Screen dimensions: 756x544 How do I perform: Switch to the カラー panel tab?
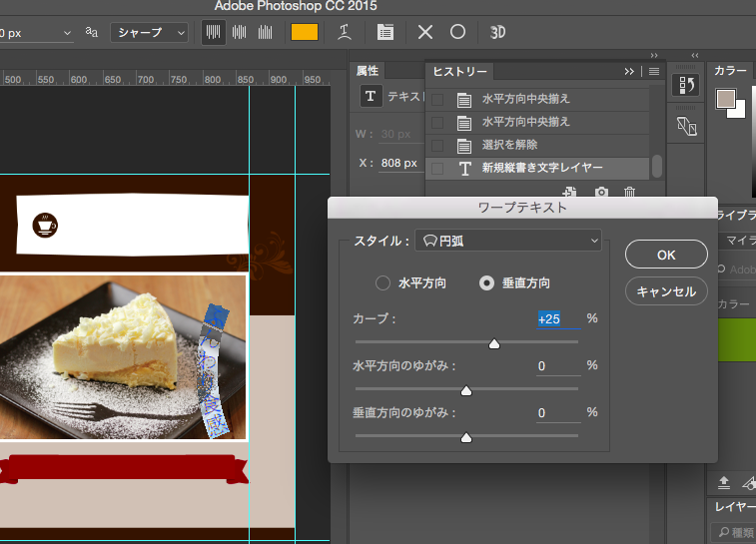pos(730,71)
